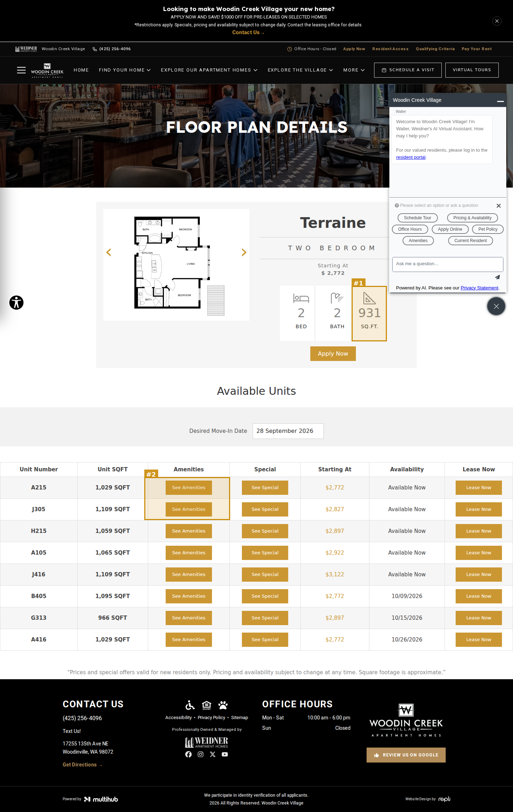Click Get Directions link in footer
The width and height of the screenshot is (513, 812).
tap(82, 765)
